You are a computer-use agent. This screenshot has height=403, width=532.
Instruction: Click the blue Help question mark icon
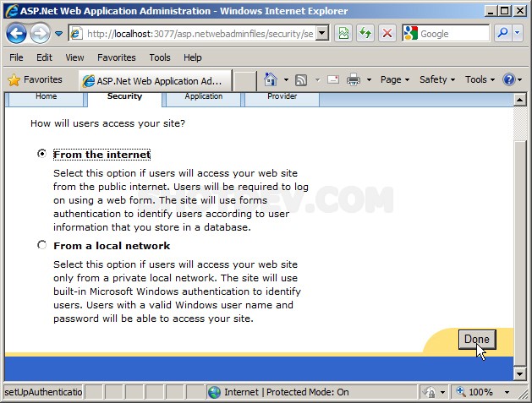click(x=509, y=80)
